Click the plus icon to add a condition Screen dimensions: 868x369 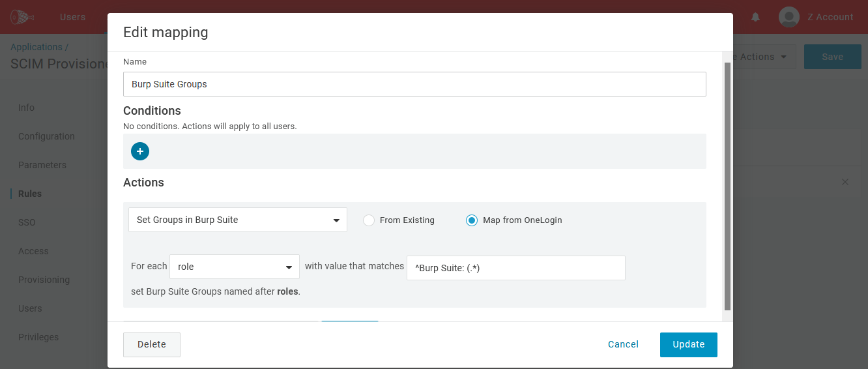(140, 151)
